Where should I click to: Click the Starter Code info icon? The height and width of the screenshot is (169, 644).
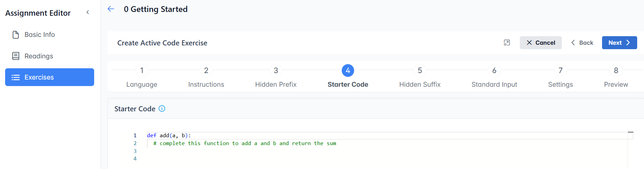[x=162, y=109]
